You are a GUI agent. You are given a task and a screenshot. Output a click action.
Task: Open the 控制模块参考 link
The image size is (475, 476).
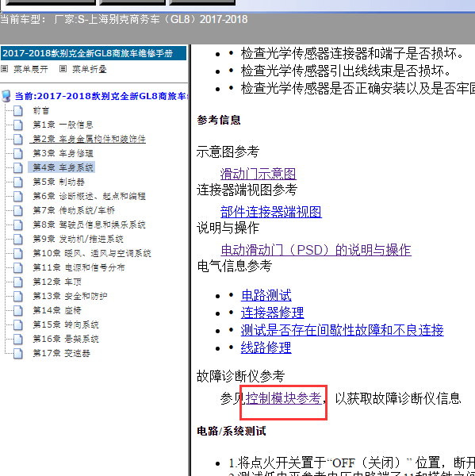tap(283, 398)
